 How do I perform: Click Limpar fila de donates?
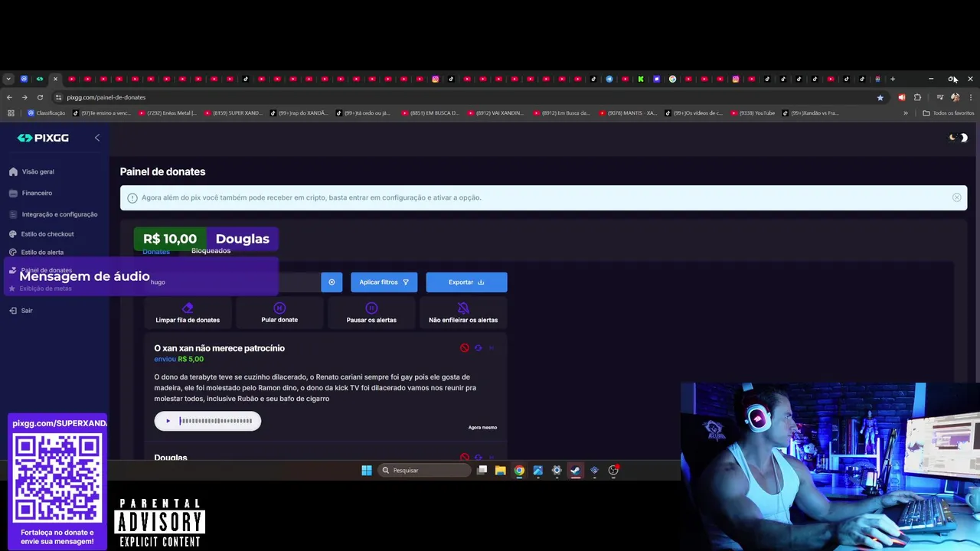(x=188, y=313)
